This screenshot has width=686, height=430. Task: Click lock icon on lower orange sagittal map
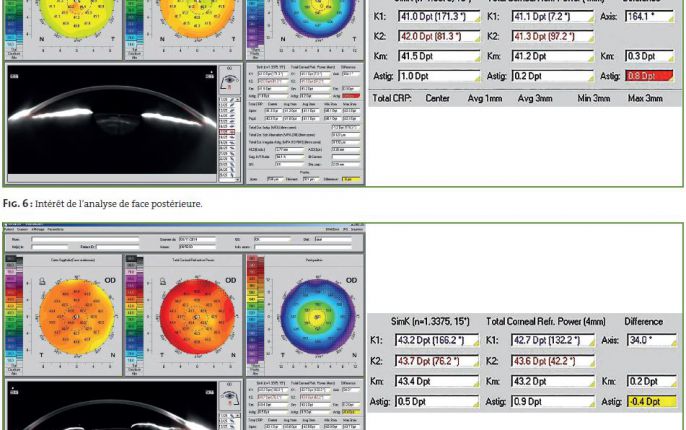pos(42,281)
